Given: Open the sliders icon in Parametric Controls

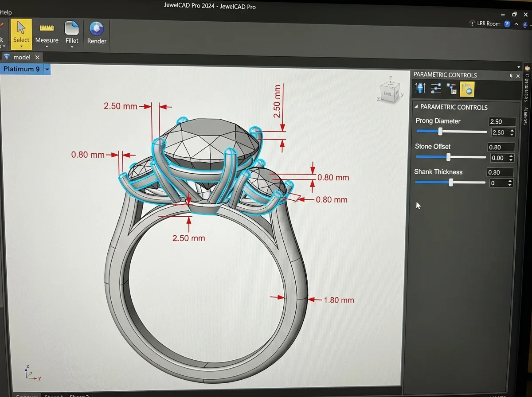Looking at the screenshot, I should tap(436, 89).
